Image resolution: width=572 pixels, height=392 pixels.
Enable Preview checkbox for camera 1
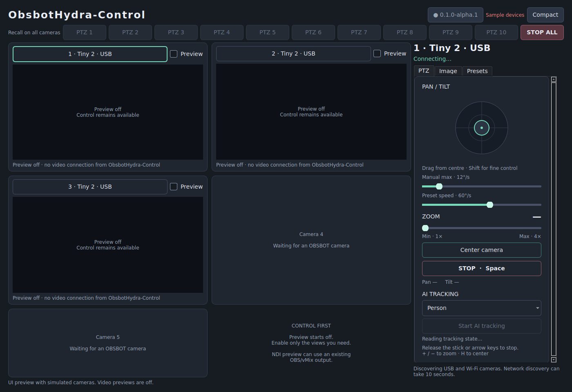pos(174,54)
